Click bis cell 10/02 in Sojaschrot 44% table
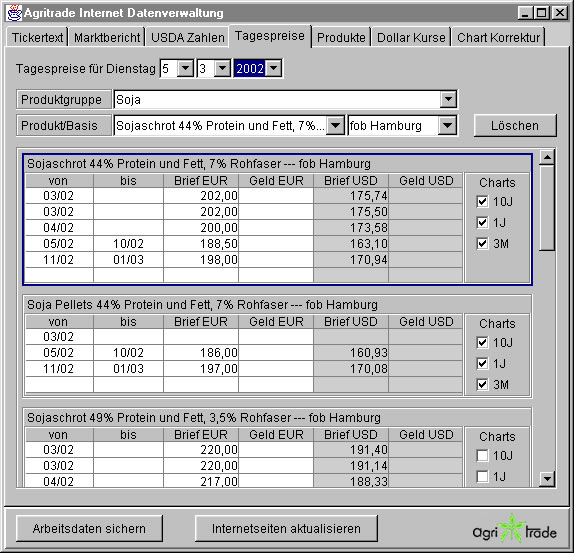 [128, 244]
